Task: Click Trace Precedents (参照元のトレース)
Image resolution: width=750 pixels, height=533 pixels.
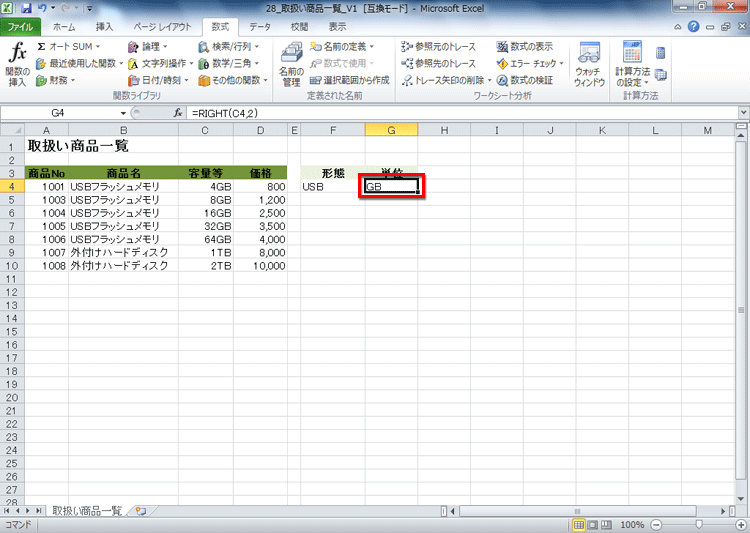Action: pos(439,46)
